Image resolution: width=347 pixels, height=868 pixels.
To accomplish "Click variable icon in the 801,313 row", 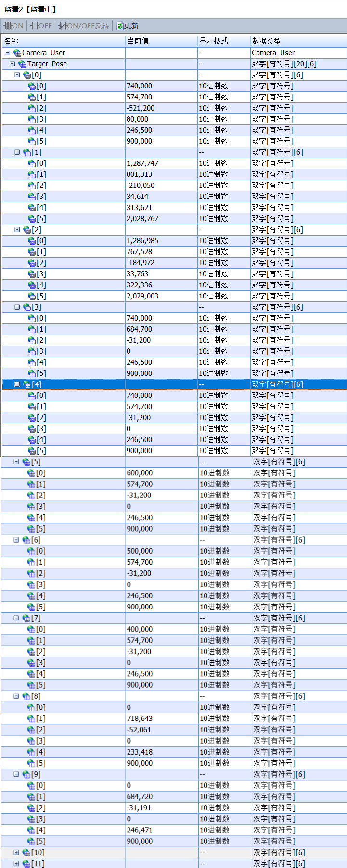I will coord(32,174).
